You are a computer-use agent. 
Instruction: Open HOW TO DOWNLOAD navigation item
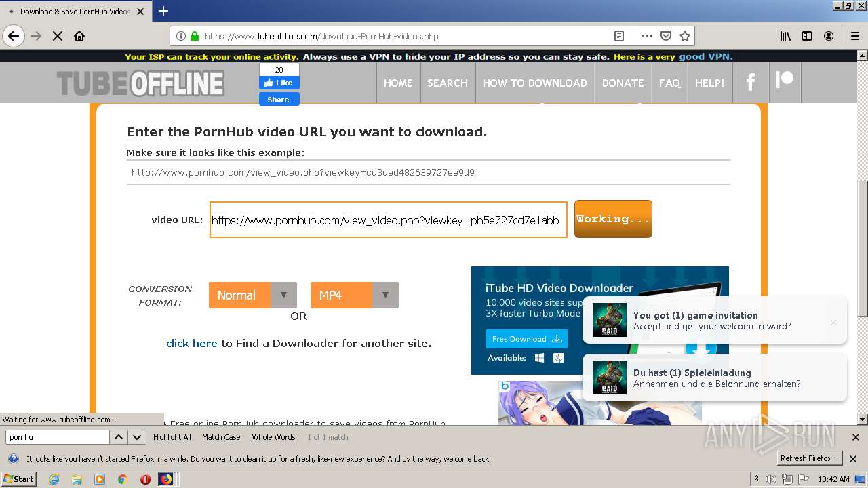click(x=535, y=83)
